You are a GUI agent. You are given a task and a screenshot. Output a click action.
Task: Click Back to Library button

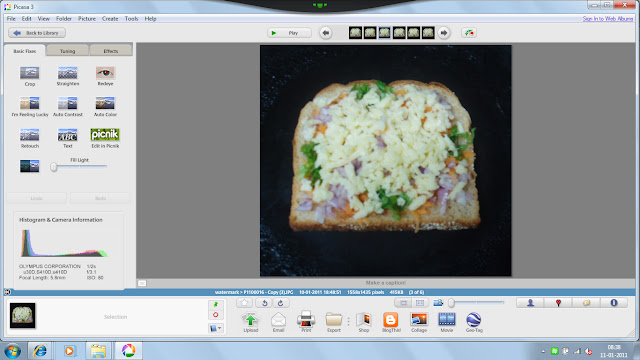click(x=37, y=33)
